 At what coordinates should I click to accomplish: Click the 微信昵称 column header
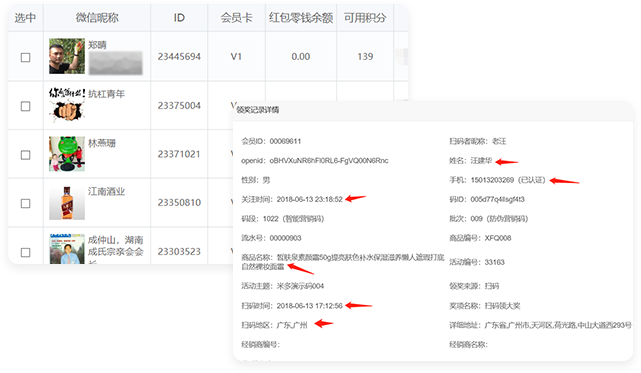97,18
